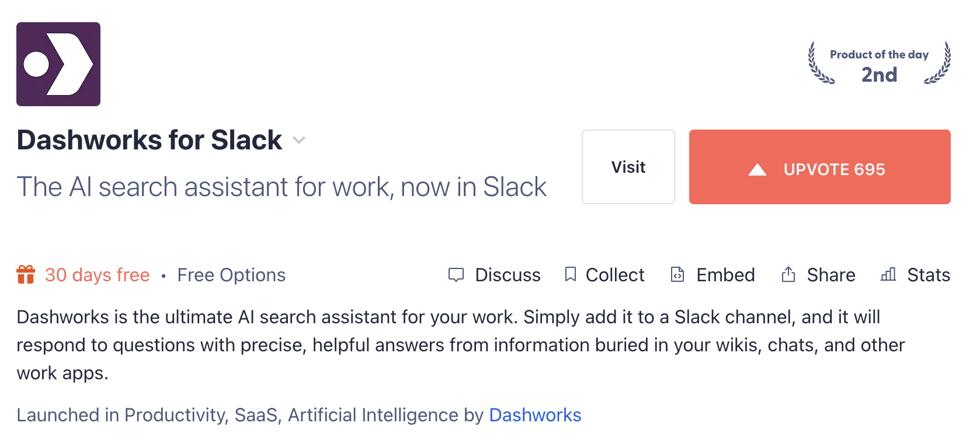
Task: Follow the blue Dashworks maker link
Action: coord(535,415)
